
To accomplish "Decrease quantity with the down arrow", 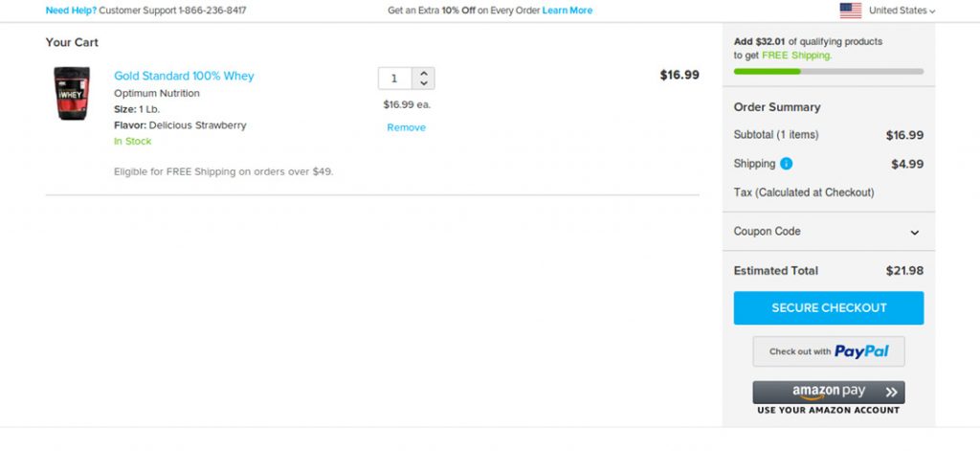I will [x=424, y=84].
